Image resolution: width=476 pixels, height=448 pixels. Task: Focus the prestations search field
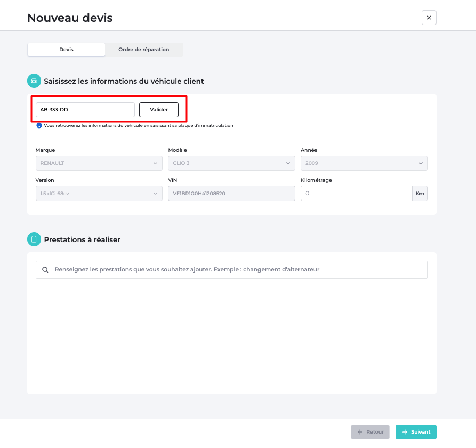point(232,270)
